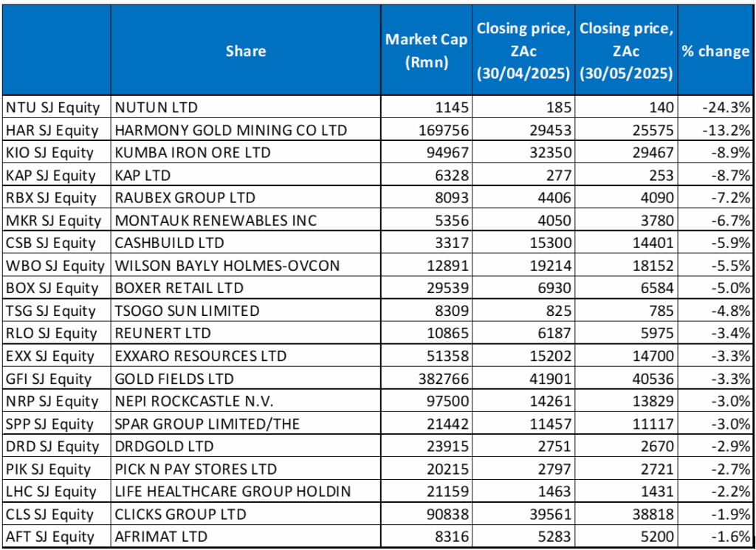This screenshot has width=756, height=550.
Task: Click CASHBUILD LTD percent change -5.9%
Action: click(715, 242)
